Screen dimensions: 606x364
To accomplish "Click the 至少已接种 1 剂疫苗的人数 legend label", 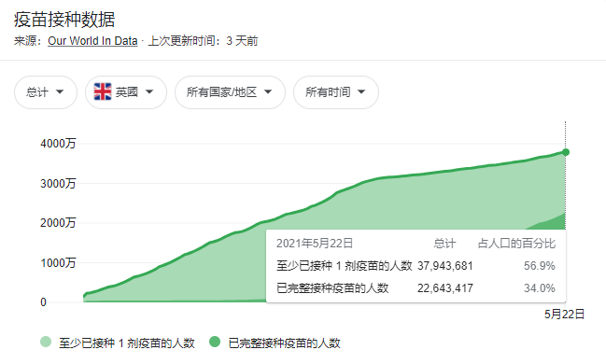I will click(127, 343).
